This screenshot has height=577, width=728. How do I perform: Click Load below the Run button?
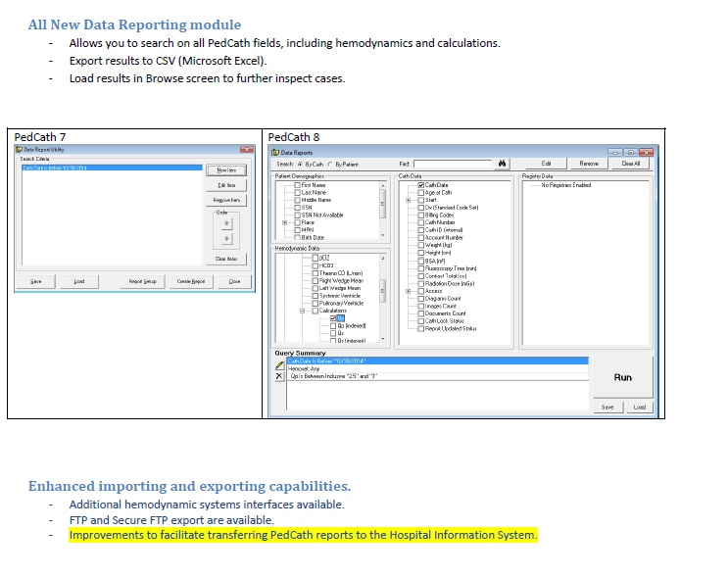(639, 407)
